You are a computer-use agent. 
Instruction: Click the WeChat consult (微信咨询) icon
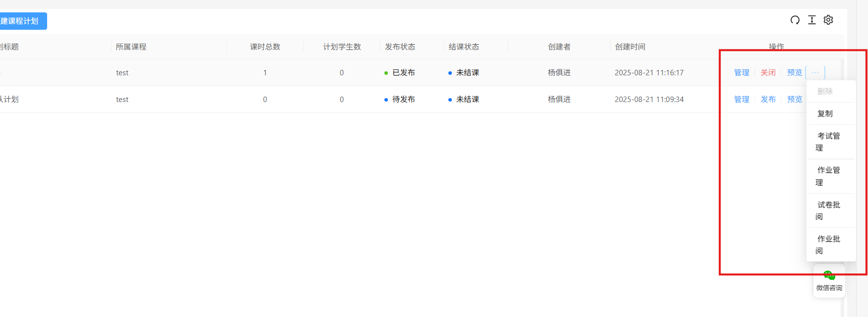click(829, 280)
